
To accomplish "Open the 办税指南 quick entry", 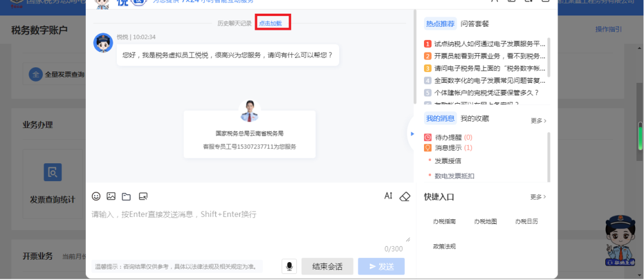I will pos(444,221).
